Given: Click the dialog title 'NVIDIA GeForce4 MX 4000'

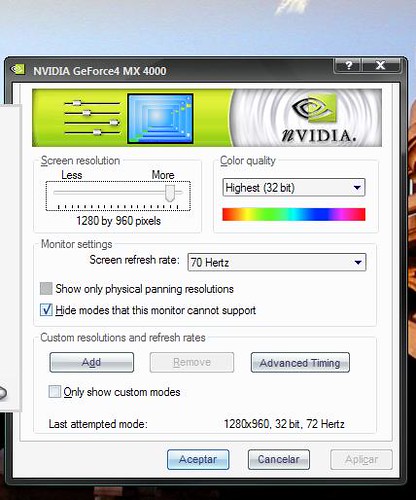Looking at the screenshot, I should [100, 71].
